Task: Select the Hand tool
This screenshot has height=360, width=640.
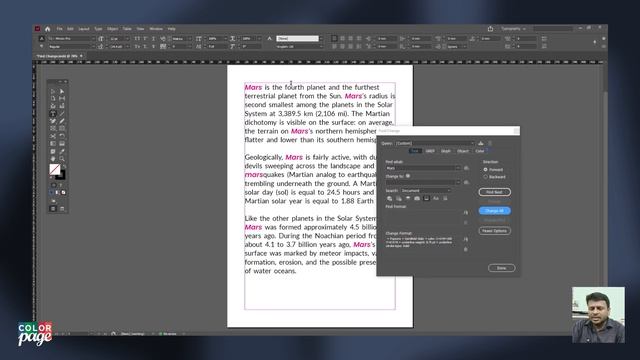Action: click(x=53, y=159)
